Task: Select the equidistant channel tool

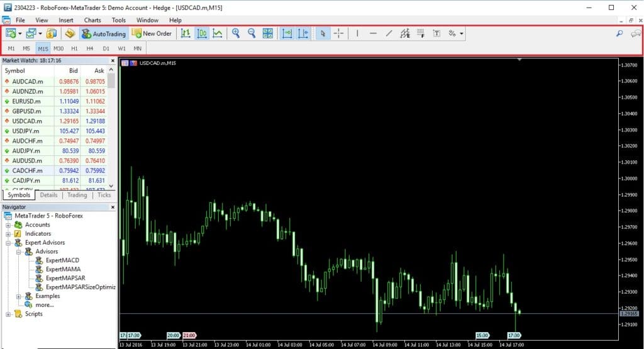Action: click(x=405, y=34)
